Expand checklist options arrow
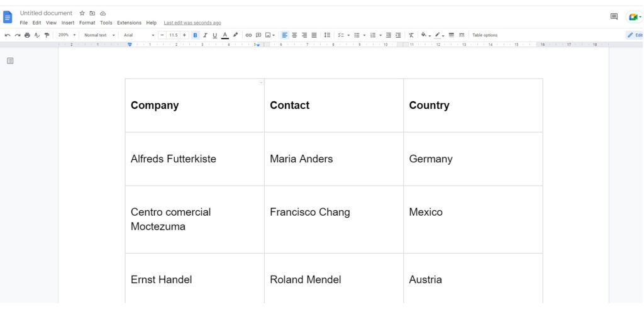The width and height of the screenshot is (644, 319). coord(348,35)
